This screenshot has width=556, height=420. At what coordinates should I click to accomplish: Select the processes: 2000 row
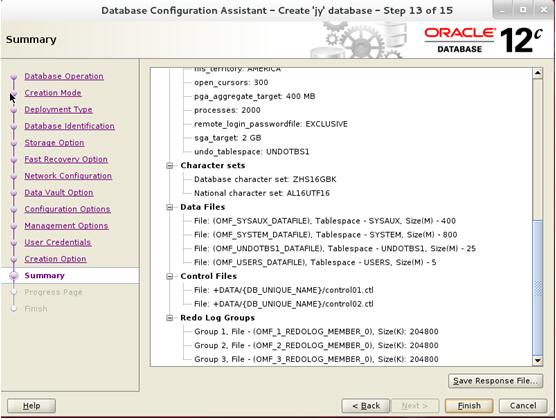[227, 110]
